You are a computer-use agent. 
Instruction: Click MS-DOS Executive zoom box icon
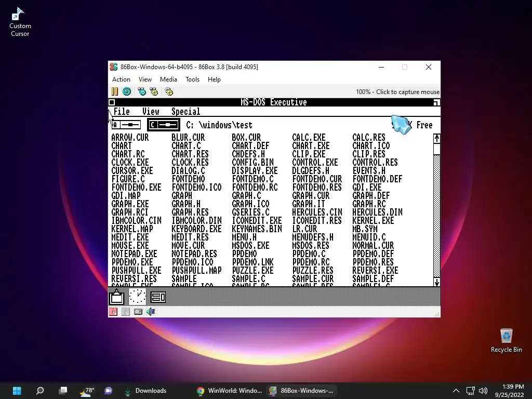coord(436,102)
